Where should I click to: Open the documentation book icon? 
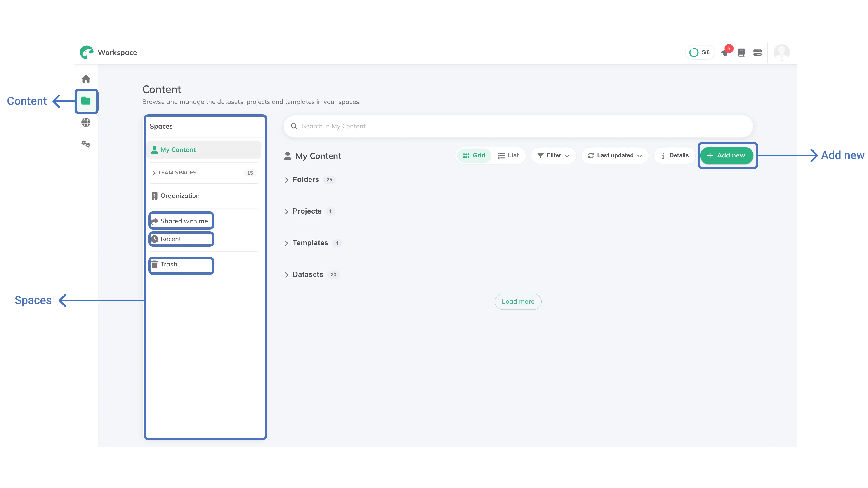[741, 53]
